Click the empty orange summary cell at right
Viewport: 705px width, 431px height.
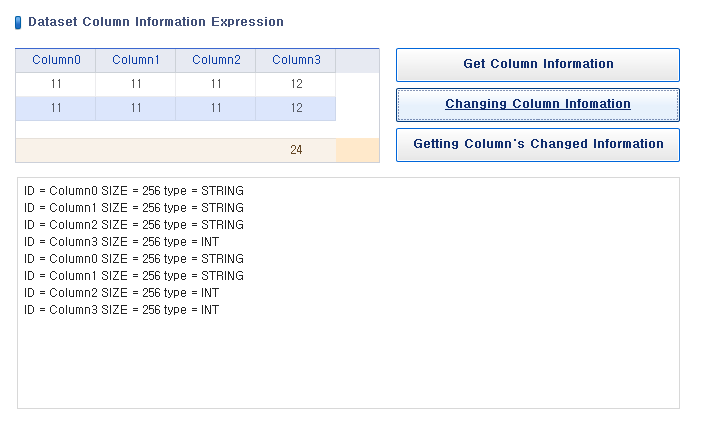coord(357,150)
